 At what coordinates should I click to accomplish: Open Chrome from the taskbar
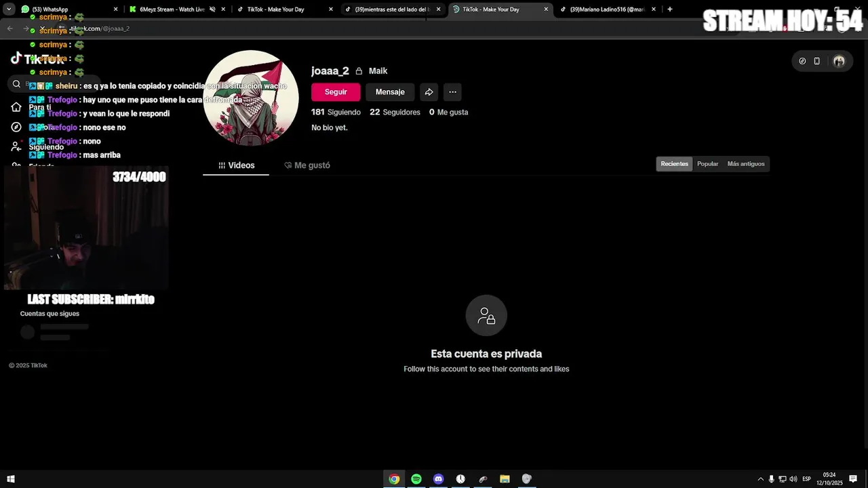point(394,479)
